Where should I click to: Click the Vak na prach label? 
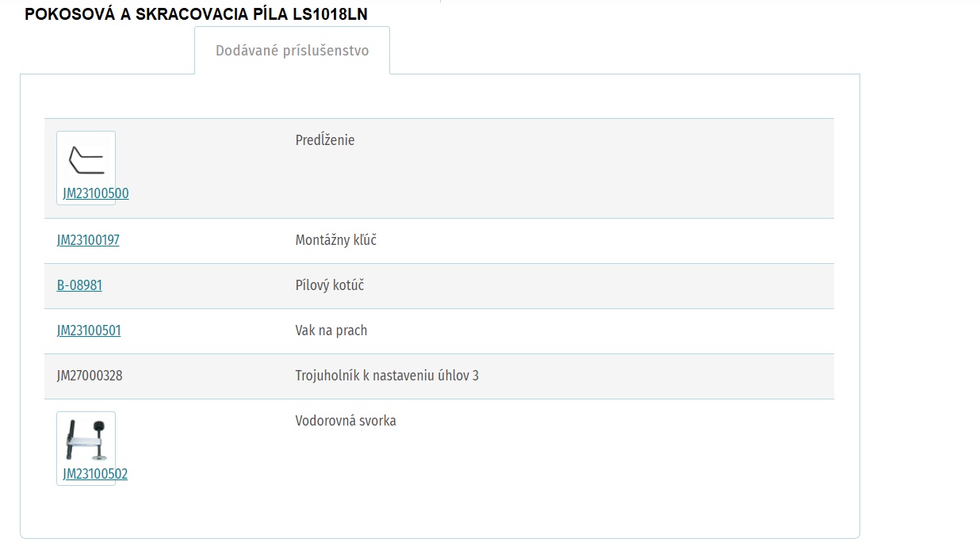(x=331, y=330)
